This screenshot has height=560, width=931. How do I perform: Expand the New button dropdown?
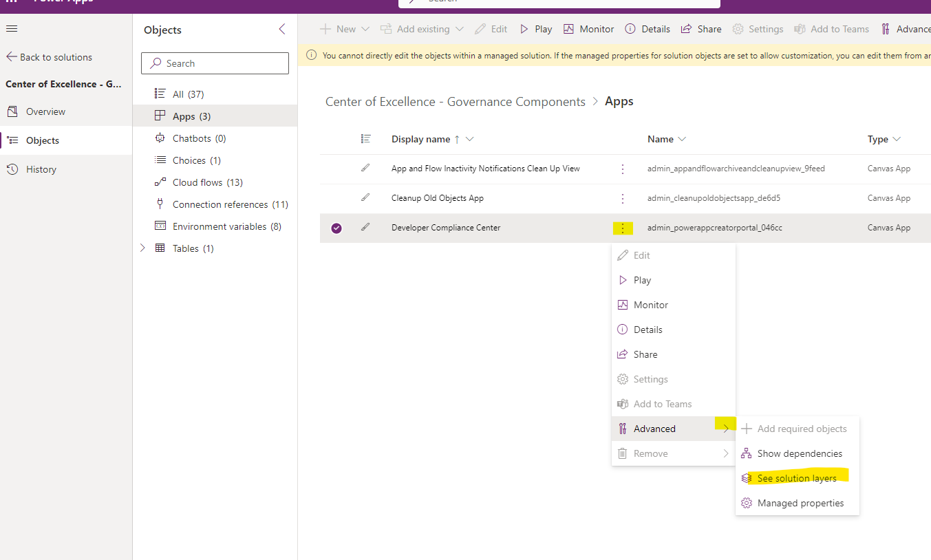point(366,29)
